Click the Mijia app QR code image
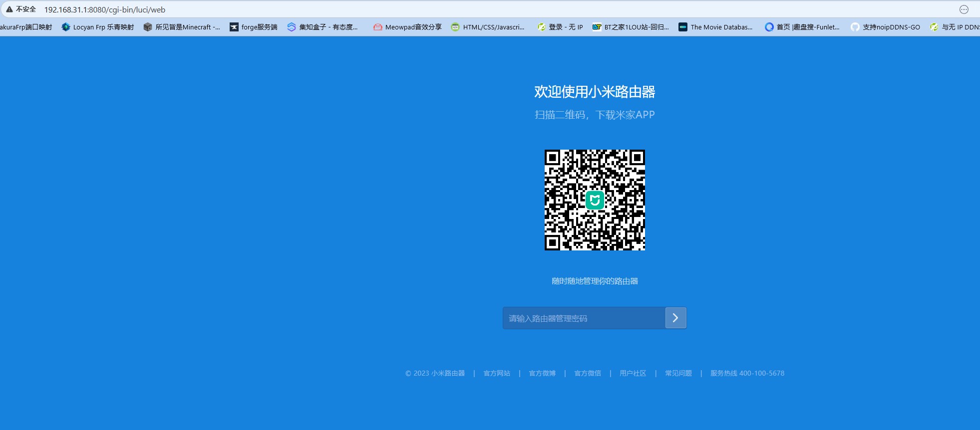The width and height of the screenshot is (980, 430). pos(595,200)
